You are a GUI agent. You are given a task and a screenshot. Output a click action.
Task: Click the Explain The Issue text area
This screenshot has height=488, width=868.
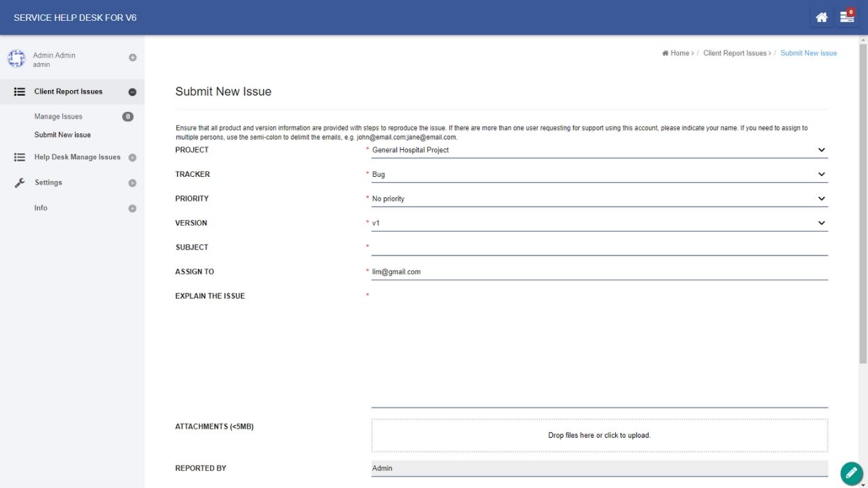click(599, 348)
